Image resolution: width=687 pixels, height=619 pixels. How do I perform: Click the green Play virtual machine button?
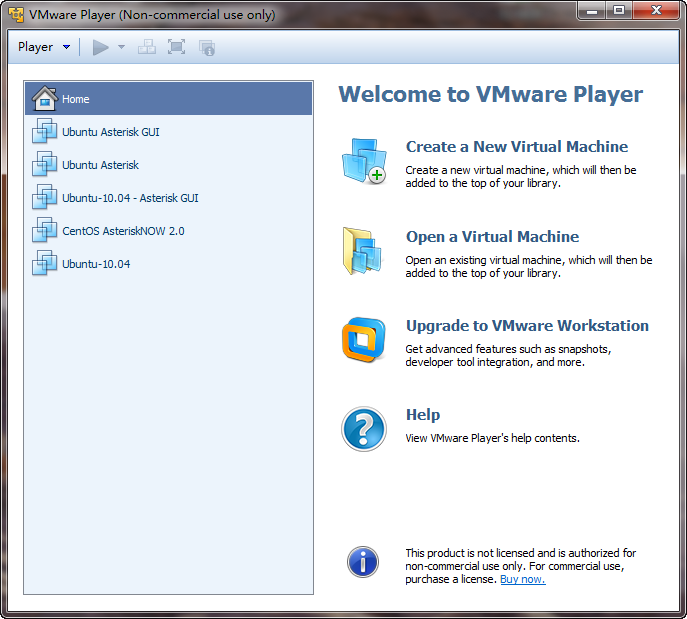(x=100, y=47)
